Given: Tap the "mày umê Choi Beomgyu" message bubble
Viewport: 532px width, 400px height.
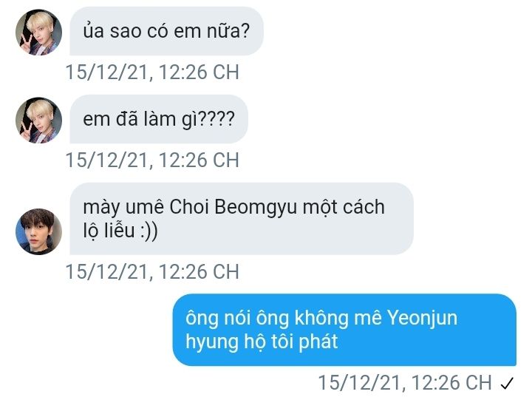Looking at the screenshot, I should pyautogui.click(x=242, y=219).
